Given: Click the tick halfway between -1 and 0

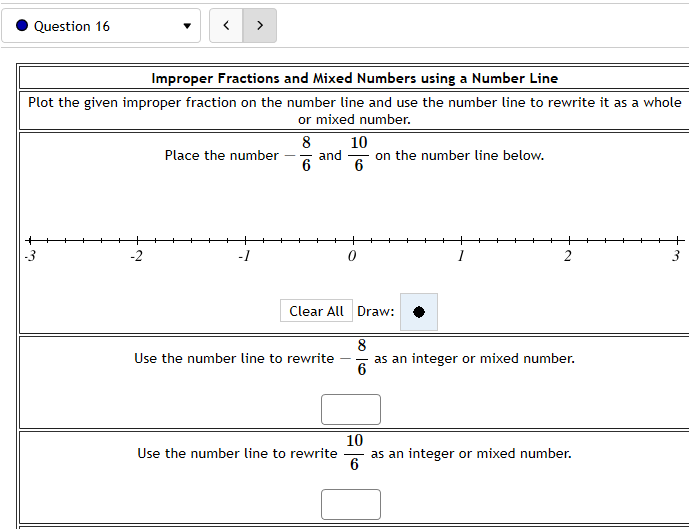Looking at the screenshot, I should click(x=300, y=241).
